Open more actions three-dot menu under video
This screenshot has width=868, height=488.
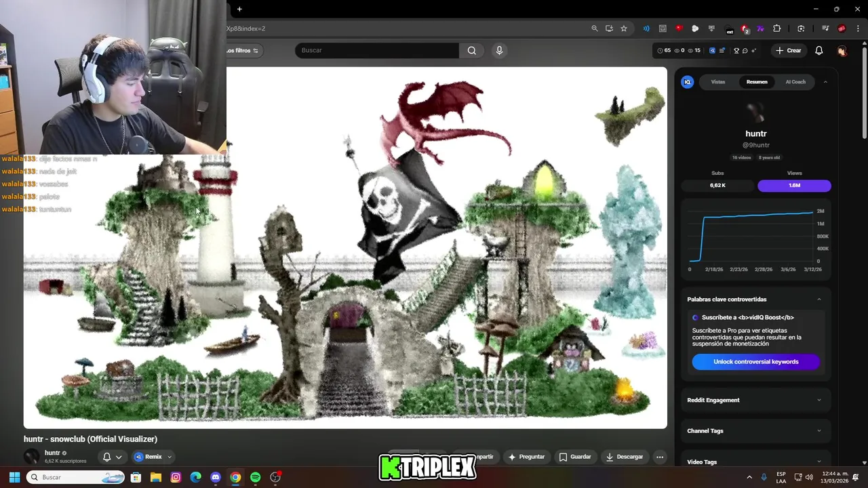659,457
